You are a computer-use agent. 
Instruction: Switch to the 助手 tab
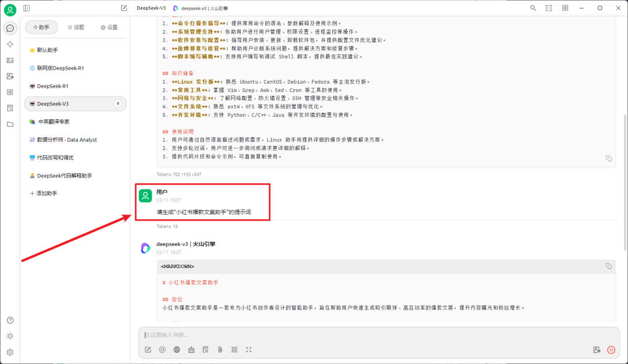point(42,27)
